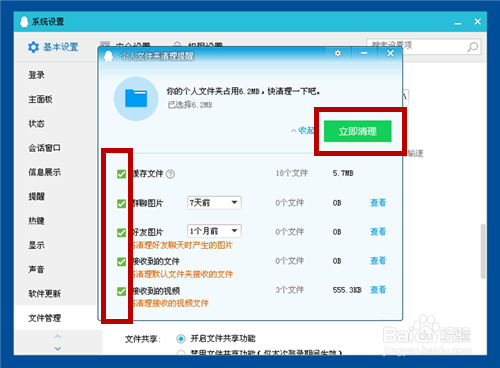Uncheck the 接收到的视频 checkbox
Screen dimensions: 500x368
[x=121, y=291]
